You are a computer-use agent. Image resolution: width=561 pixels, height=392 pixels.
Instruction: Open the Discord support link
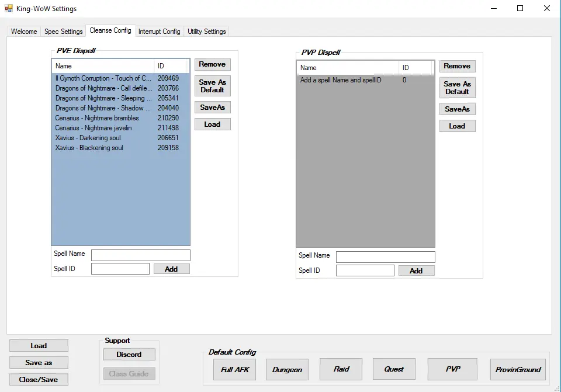129,355
